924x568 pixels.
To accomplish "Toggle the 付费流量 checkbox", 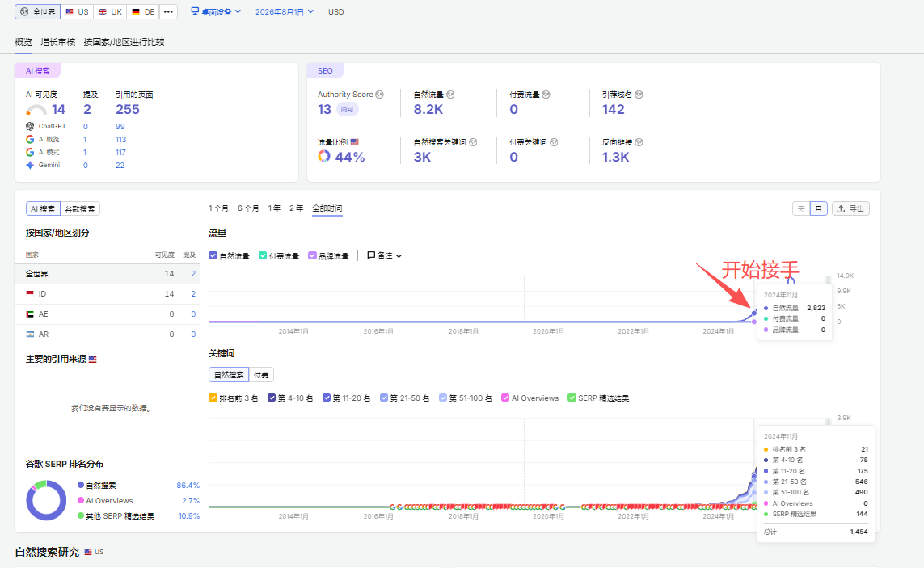I will click(x=263, y=255).
